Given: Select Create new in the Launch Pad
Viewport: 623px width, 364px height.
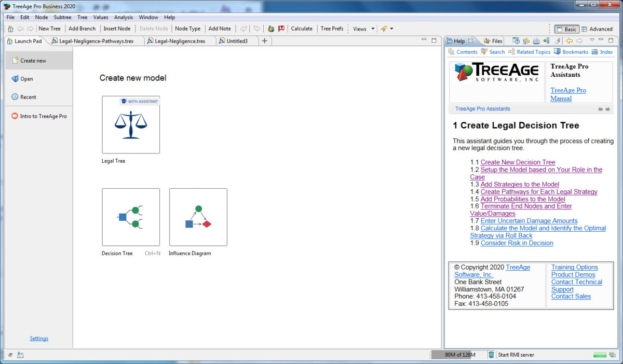Looking at the screenshot, I should 33,60.
